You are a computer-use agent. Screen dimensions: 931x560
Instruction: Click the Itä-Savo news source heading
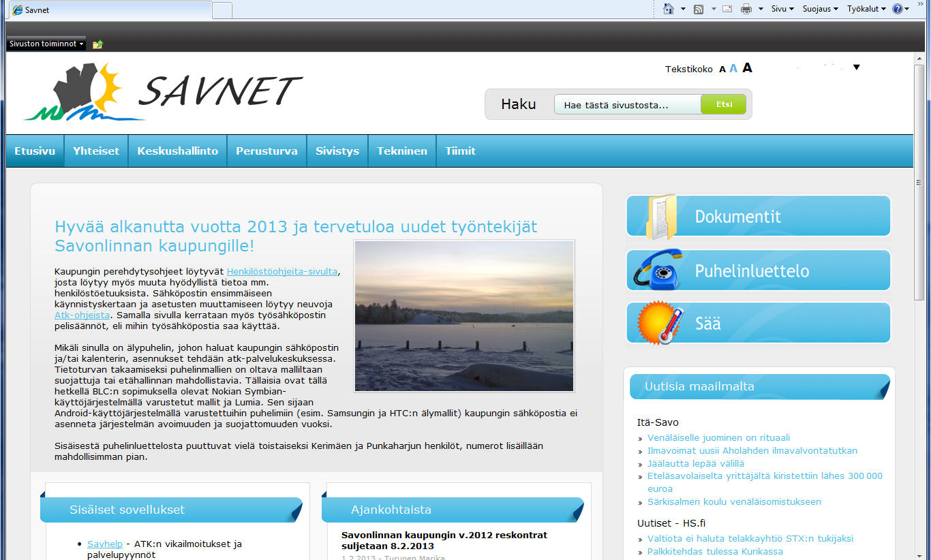point(658,422)
